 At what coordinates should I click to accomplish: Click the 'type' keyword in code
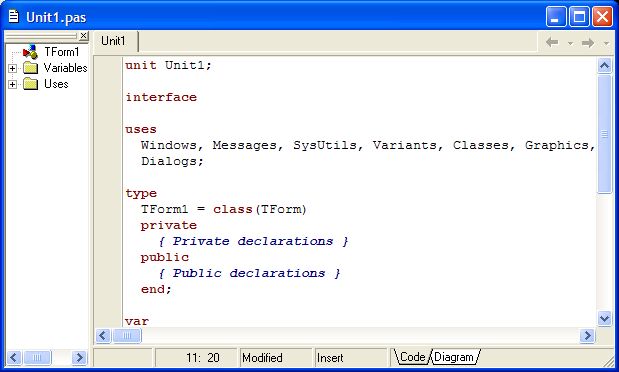141,194
